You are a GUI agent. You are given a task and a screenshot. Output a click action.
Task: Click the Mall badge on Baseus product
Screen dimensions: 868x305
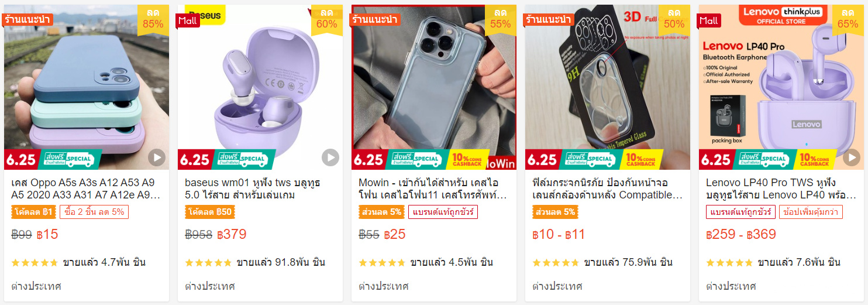(188, 20)
